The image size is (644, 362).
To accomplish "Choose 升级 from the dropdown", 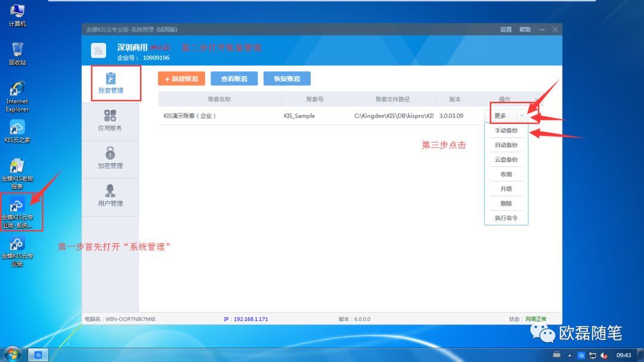I will 506,188.
